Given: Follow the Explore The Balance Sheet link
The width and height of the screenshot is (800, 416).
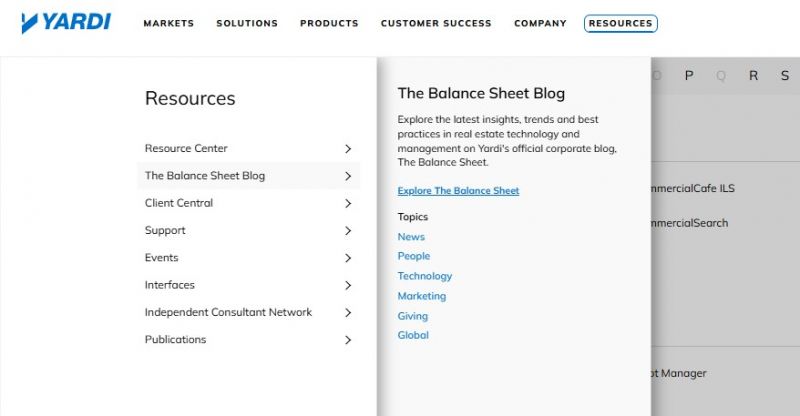Looking at the screenshot, I should pos(458,190).
